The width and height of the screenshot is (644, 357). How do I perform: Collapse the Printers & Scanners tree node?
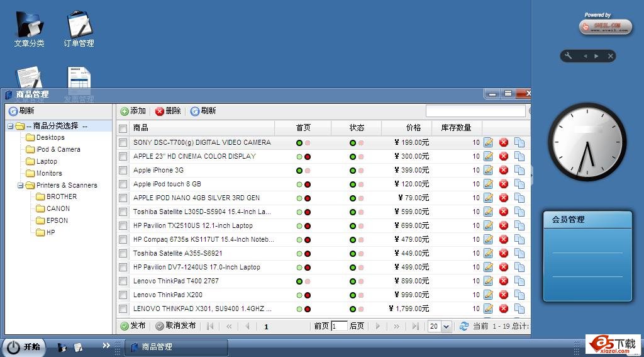click(20, 186)
